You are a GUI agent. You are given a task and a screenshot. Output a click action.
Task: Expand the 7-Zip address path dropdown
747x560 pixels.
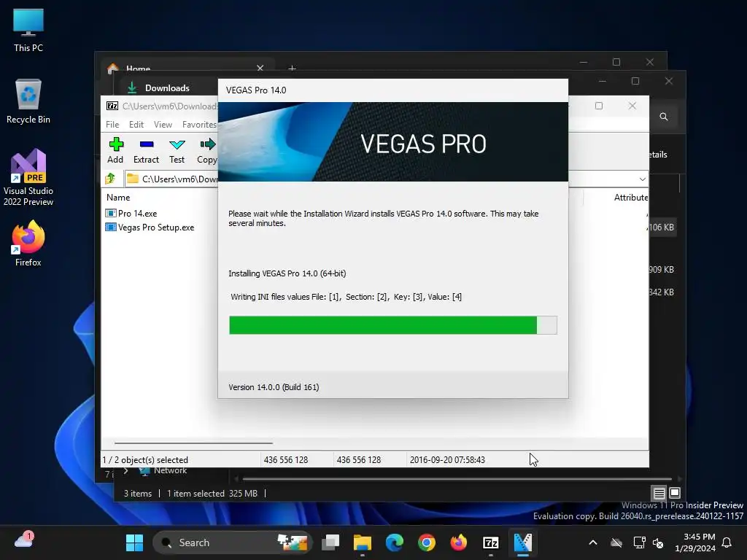coord(642,179)
